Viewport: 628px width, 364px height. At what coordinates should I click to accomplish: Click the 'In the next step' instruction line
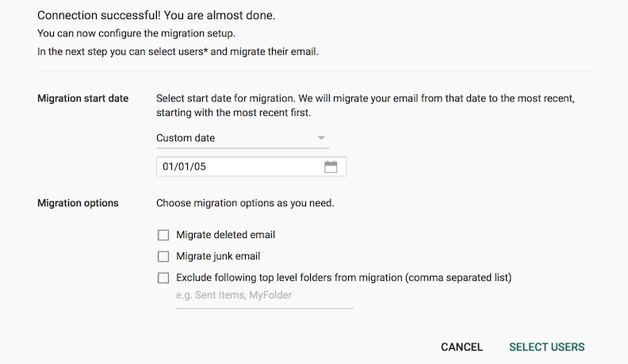[x=178, y=52]
